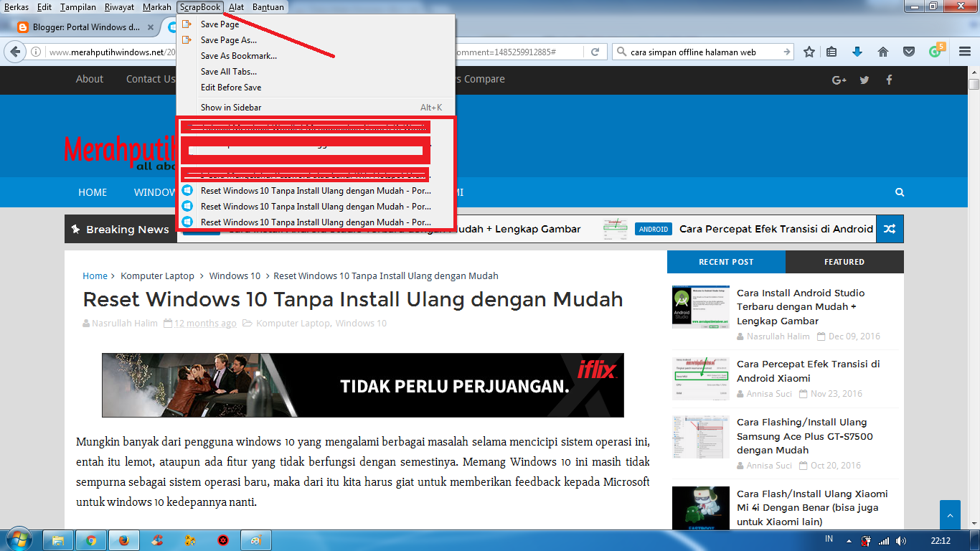Go to home page via house icon
The width and height of the screenshot is (980, 551).
pos(883,52)
